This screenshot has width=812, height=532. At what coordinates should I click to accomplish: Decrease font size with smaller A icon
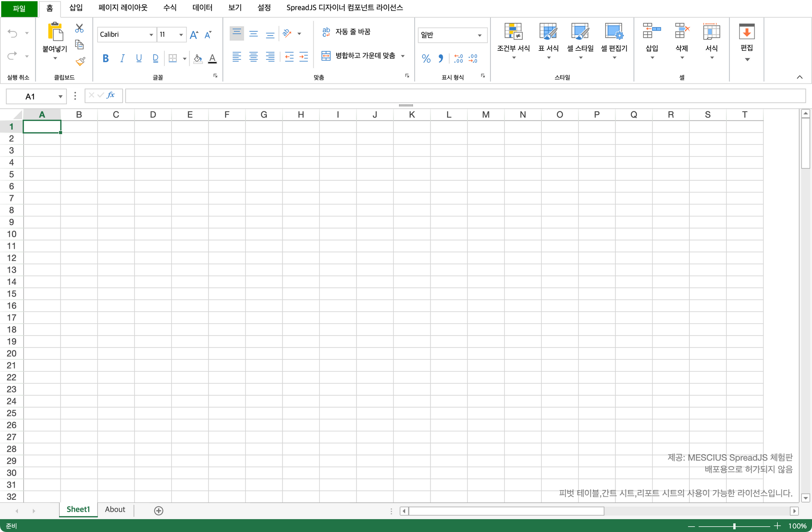pos(208,35)
